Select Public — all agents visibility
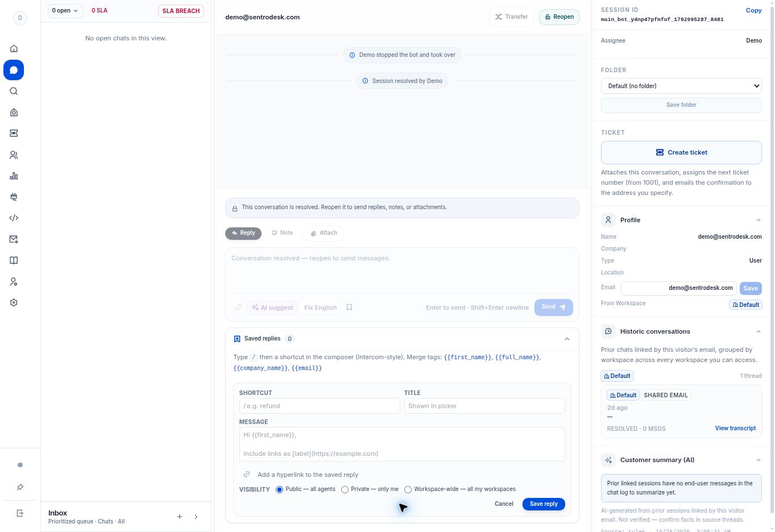This screenshot has height=532, width=775. tap(279, 489)
